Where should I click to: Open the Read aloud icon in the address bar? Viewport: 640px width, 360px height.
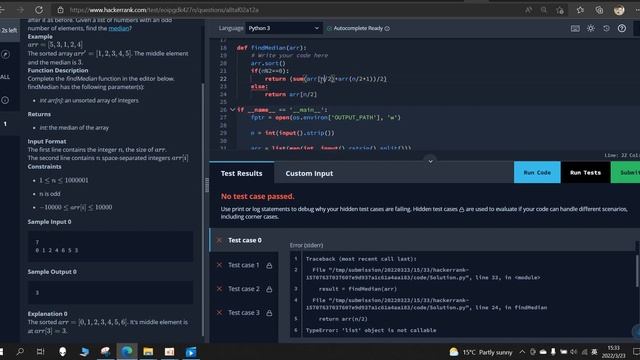(x=529, y=10)
